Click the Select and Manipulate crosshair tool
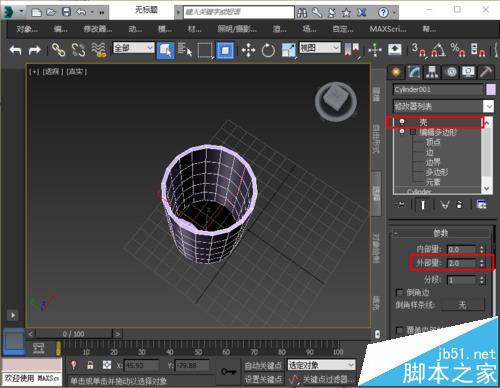 pyautogui.click(x=375, y=50)
